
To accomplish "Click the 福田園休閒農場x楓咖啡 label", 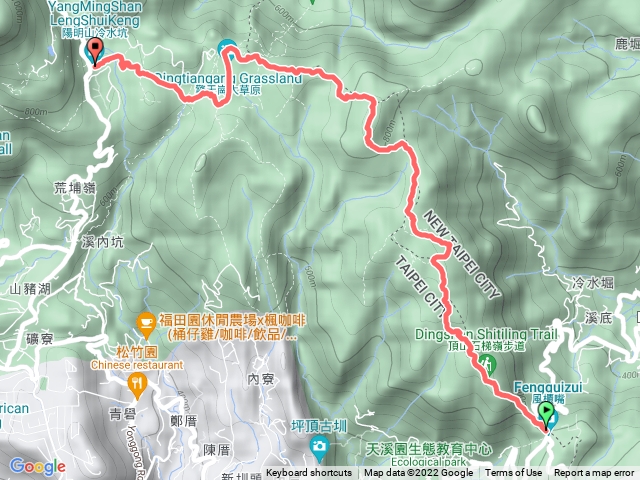I will tap(232, 327).
